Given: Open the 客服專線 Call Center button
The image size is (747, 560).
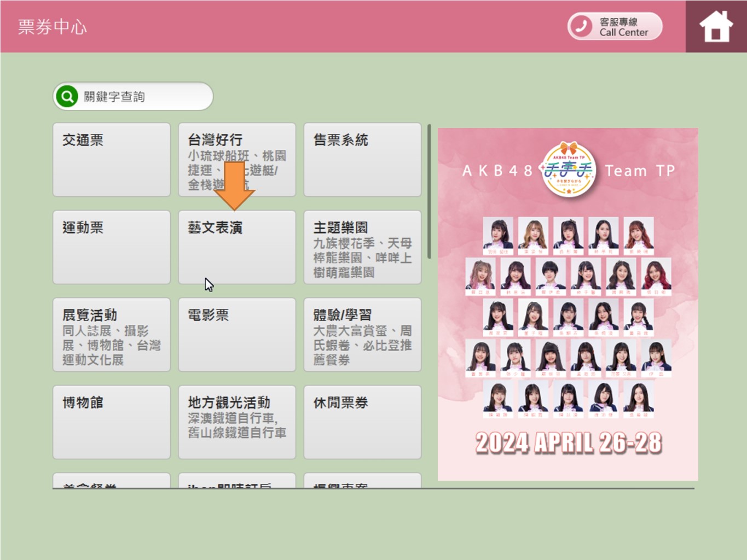Looking at the screenshot, I should [x=615, y=26].
